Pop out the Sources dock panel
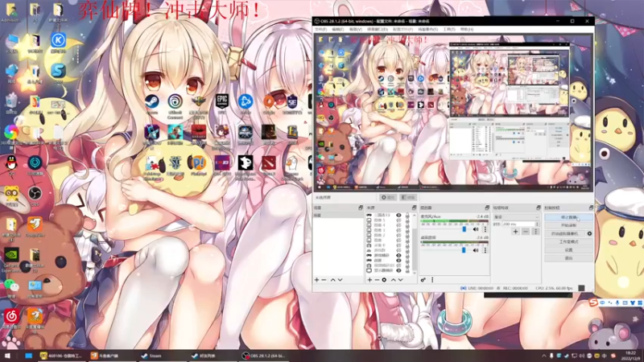Viewport: 644px width, 362px height. click(414, 208)
